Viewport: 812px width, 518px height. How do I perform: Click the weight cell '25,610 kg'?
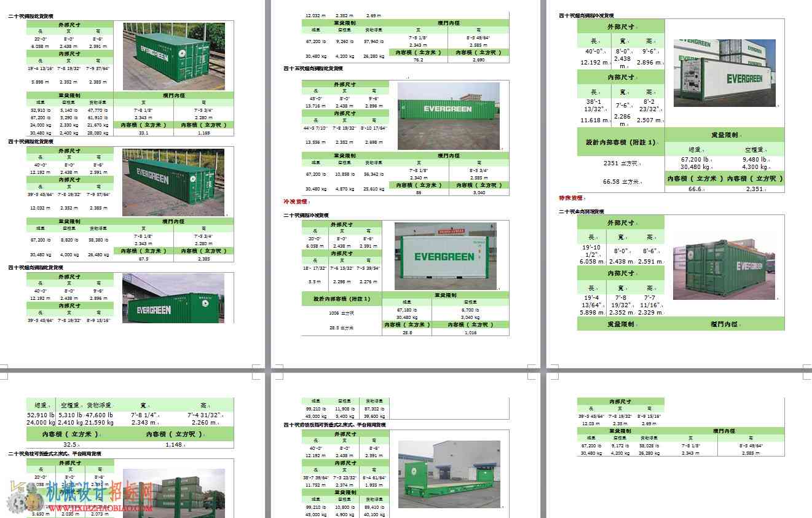click(373, 189)
